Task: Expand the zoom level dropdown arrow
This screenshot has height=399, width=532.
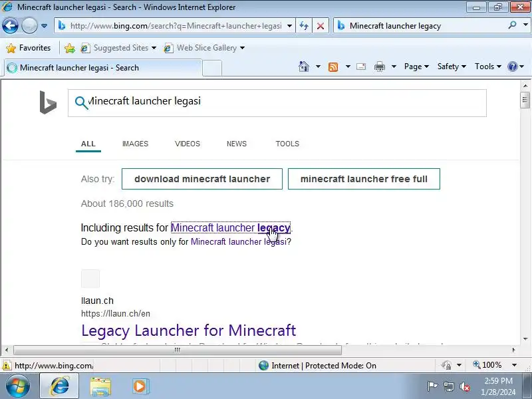Action: click(x=514, y=365)
